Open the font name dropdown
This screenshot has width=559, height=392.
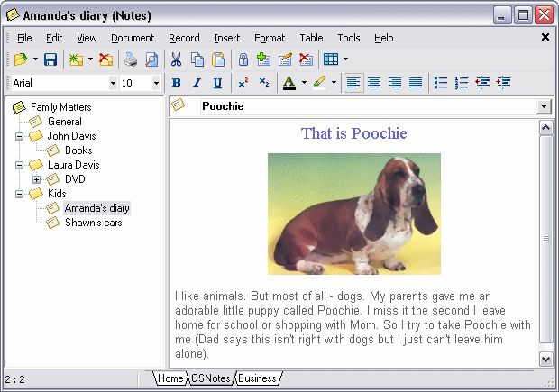[113, 83]
